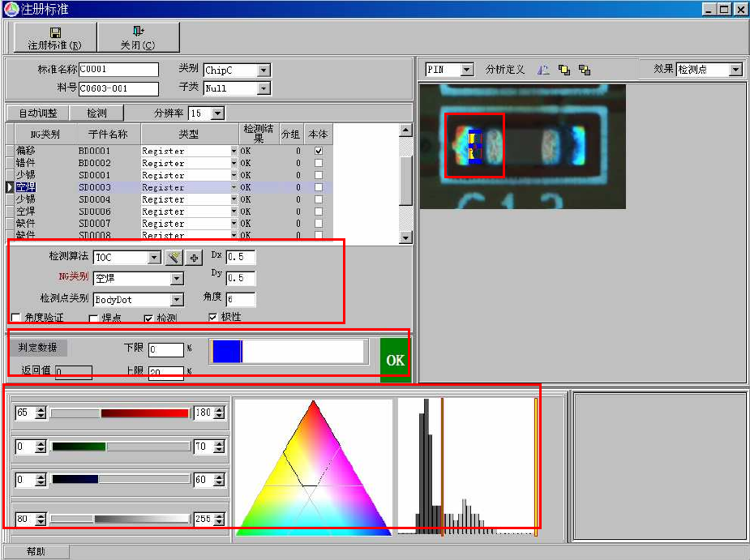Adjust the red channel range slider
Image resolution: width=750 pixels, height=560 pixels.
coord(120,413)
